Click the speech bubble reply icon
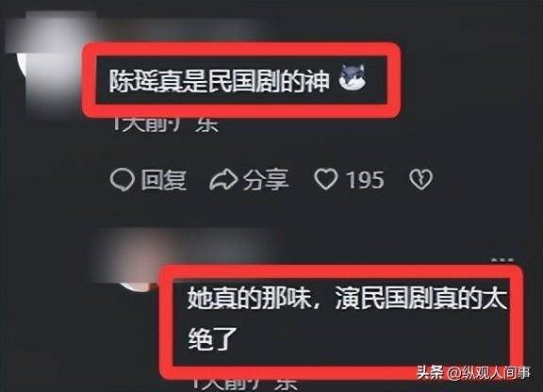 click(123, 180)
